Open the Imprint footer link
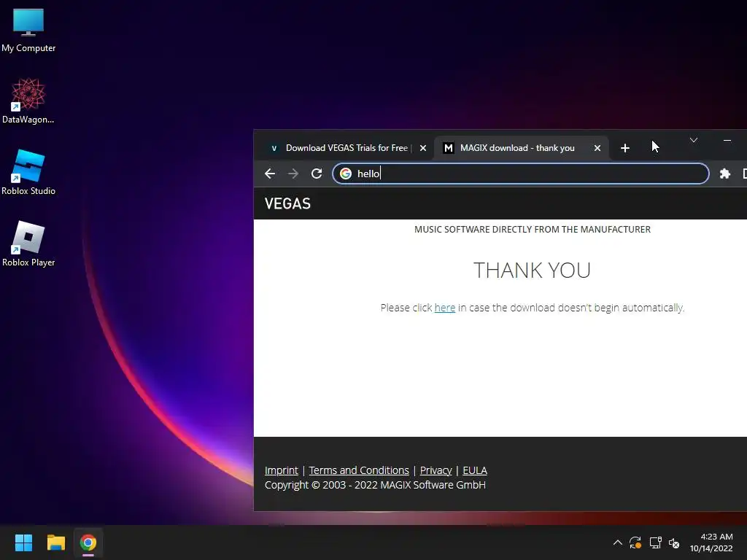Screen dimensions: 747x560 pyautogui.click(x=281, y=470)
